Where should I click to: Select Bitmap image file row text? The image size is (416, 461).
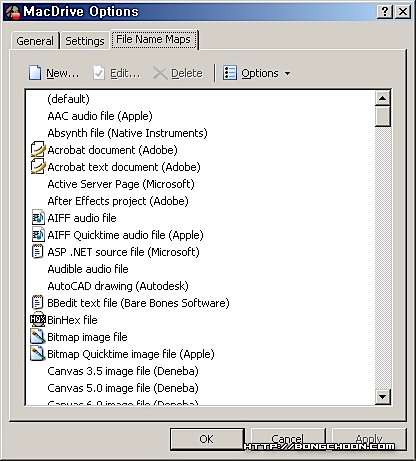[x=87, y=337]
